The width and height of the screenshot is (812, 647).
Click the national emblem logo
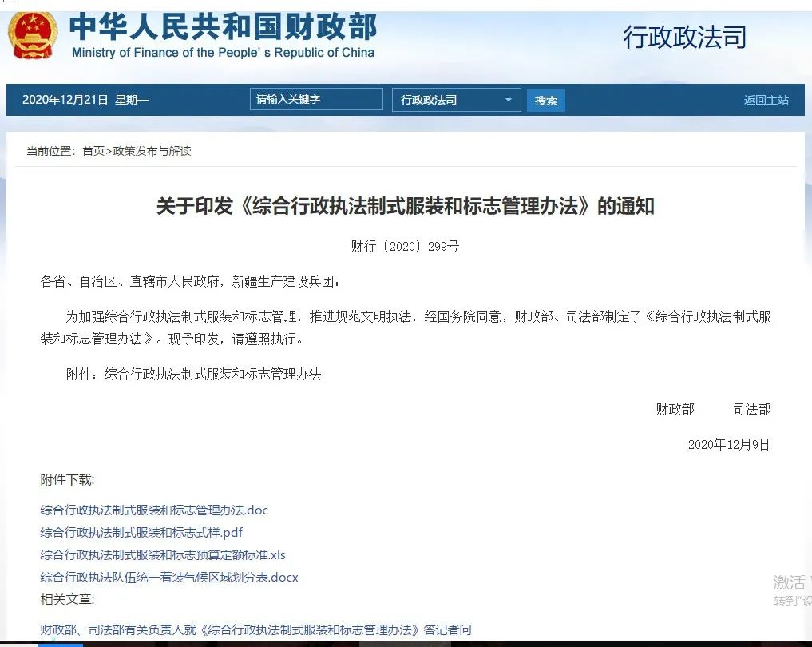tap(34, 35)
